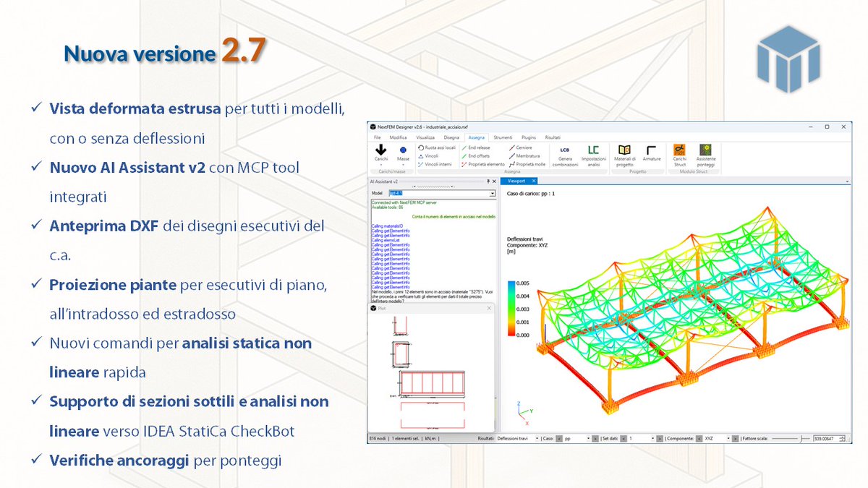Viewport: 868px width, 488px height.
Task: Select the End offsets command
Action: [475, 156]
